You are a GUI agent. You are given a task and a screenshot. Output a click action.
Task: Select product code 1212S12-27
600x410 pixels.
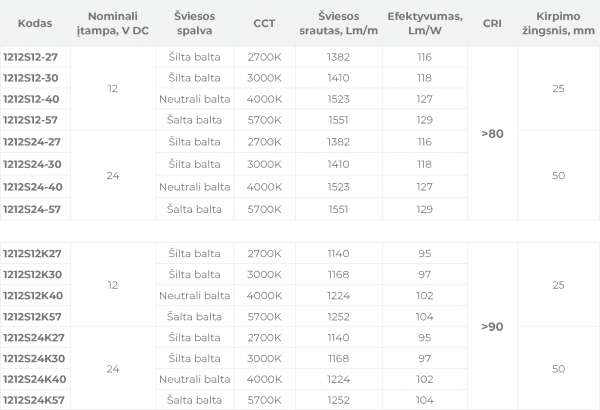coord(30,57)
